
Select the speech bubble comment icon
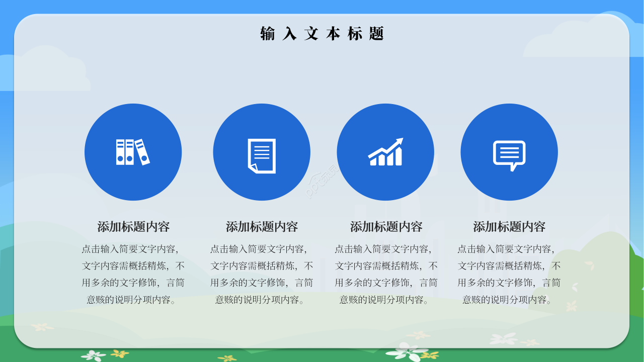[x=509, y=151]
